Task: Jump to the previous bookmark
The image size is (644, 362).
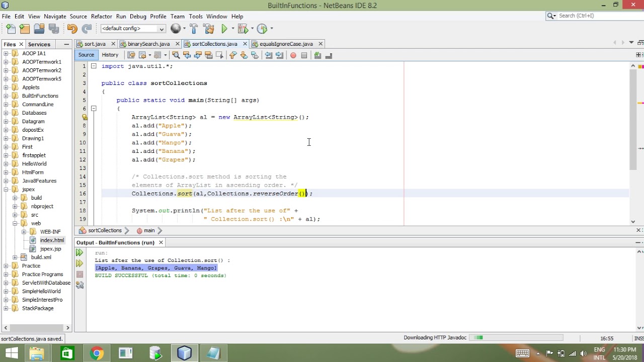Action: point(232,55)
